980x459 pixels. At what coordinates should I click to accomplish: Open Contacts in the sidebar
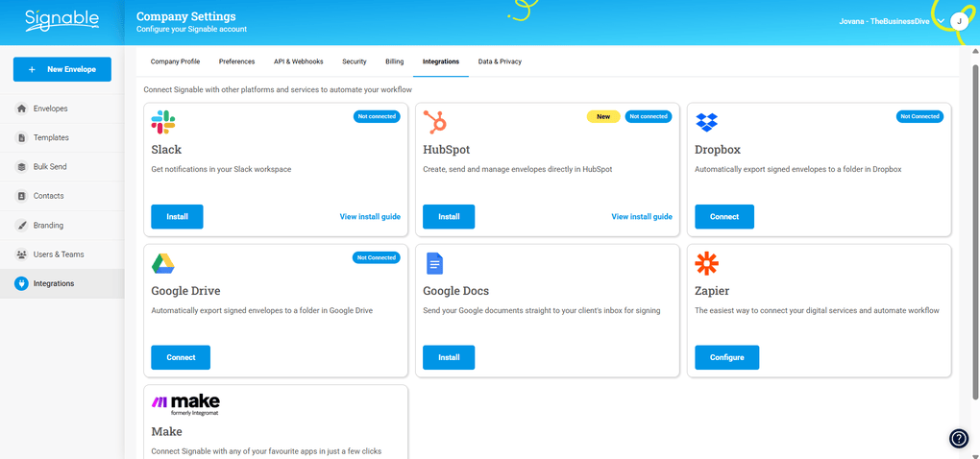pyautogui.click(x=61, y=196)
